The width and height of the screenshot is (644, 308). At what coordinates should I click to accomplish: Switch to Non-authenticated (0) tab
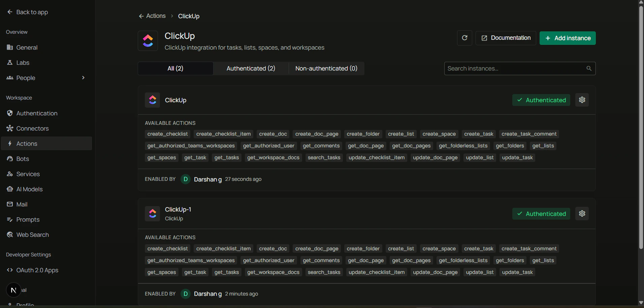[326, 68]
